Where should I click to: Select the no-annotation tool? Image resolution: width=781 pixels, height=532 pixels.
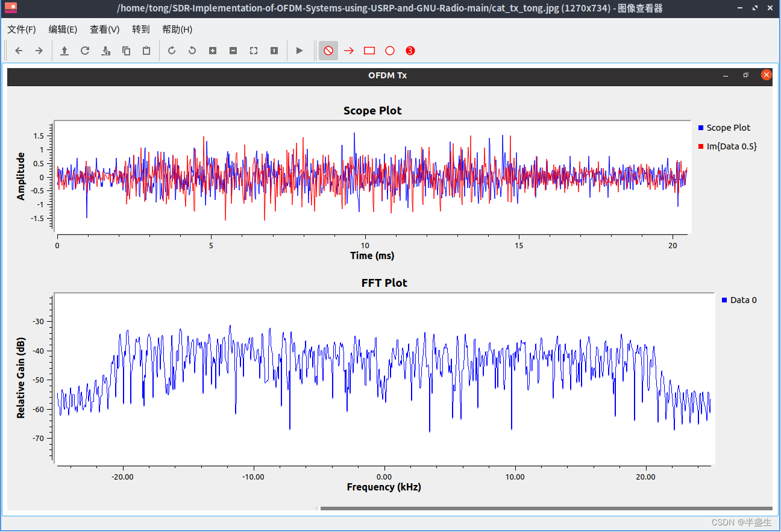coord(328,51)
